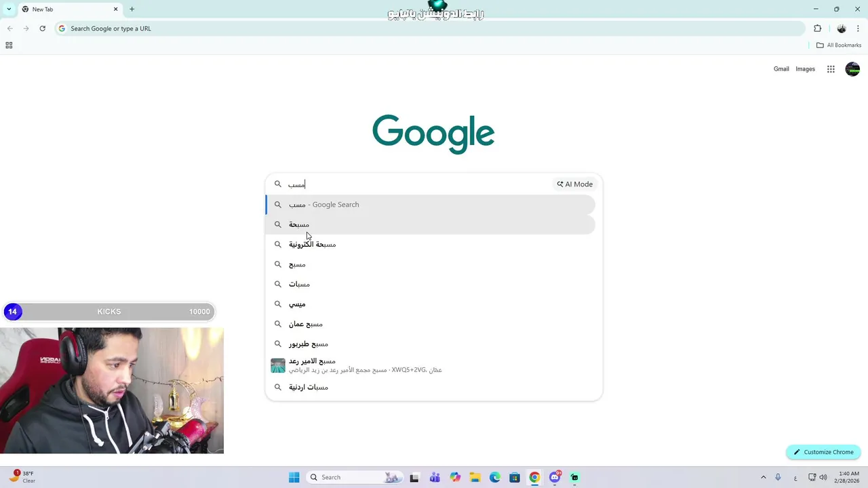The width and height of the screenshot is (868, 488).
Task: Select the New Tab browser tab
Action: (68, 9)
